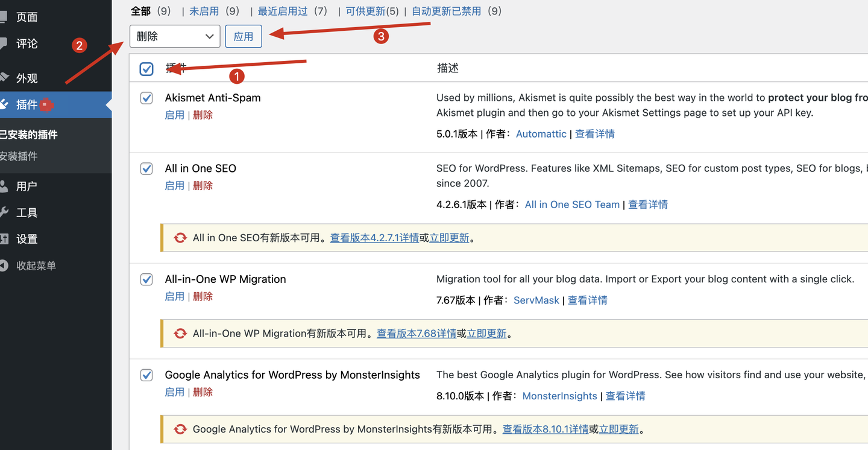Click the update icon in All in One SEO notice

(180, 238)
